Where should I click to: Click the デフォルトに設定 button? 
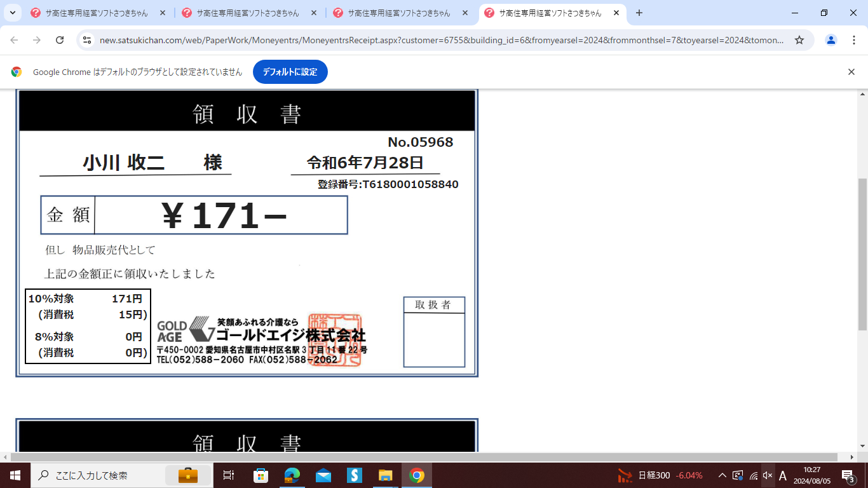pyautogui.click(x=290, y=72)
